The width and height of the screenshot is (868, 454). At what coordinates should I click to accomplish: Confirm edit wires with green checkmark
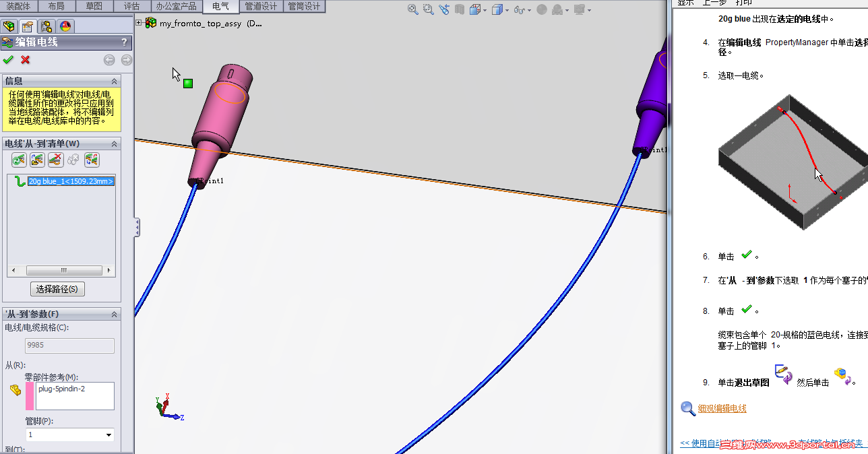(x=8, y=60)
